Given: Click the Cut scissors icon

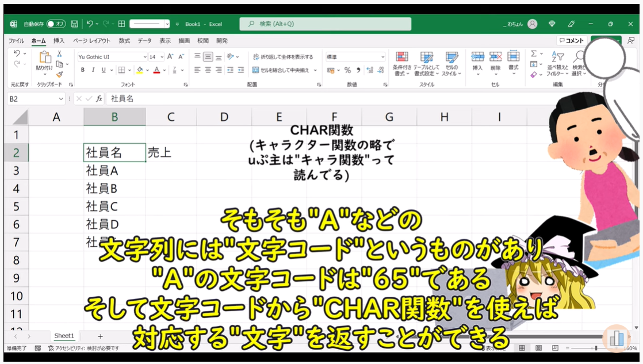Looking at the screenshot, I should (59, 53).
